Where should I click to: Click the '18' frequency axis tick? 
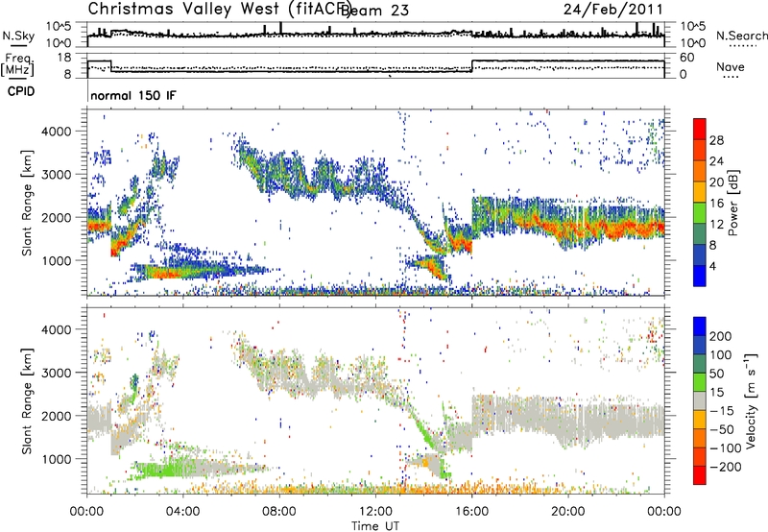(64, 58)
